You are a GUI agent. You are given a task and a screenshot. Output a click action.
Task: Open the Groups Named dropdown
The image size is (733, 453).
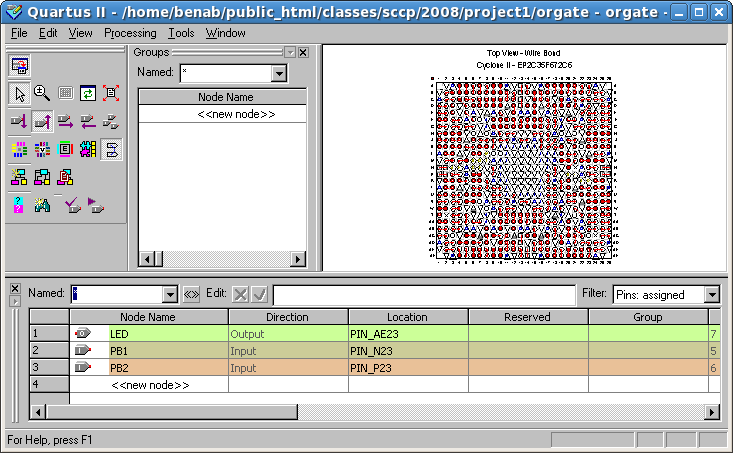[279, 73]
